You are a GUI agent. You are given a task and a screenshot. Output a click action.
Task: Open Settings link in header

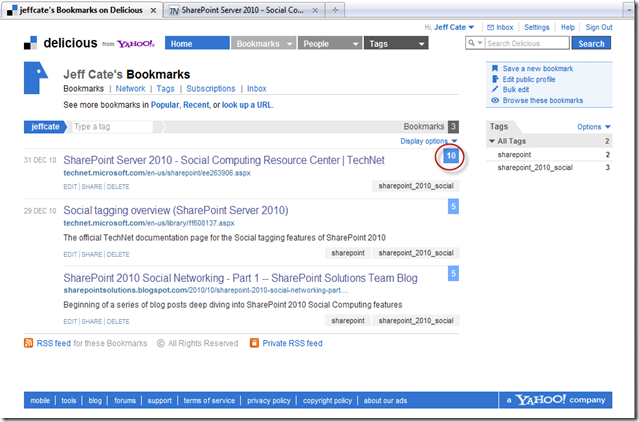click(x=537, y=27)
